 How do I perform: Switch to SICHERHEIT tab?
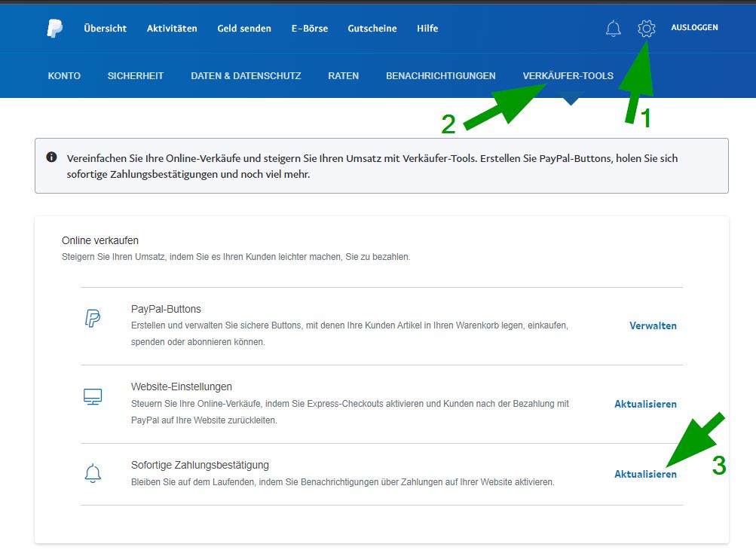pyautogui.click(x=136, y=75)
